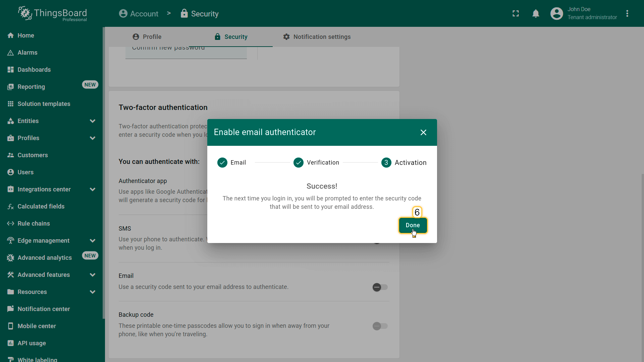This screenshot has height=362, width=644.
Task: Expand Advanced features chevron
Action: tap(93, 275)
